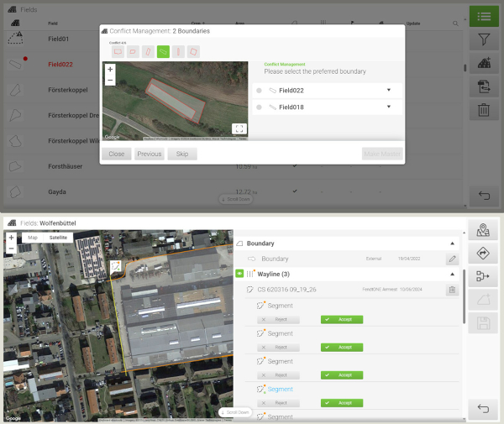Select fifth conflict boundary icon
This screenshot has height=424, width=504.
click(178, 51)
